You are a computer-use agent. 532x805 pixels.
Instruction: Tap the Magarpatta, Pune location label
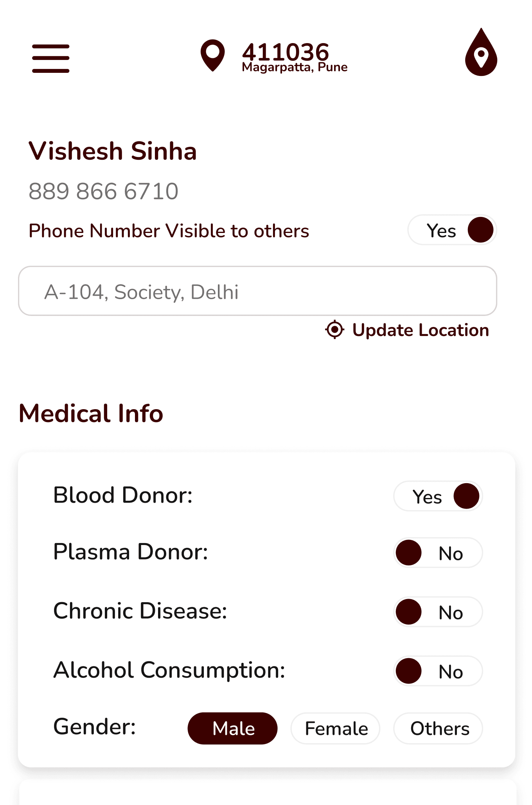pyautogui.click(x=295, y=67)
